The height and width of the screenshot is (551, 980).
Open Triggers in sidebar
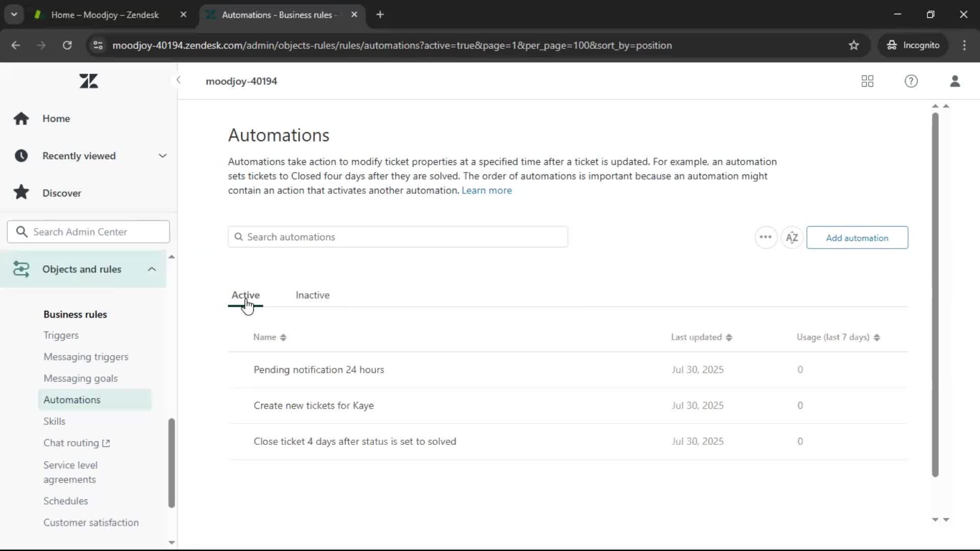61,335
